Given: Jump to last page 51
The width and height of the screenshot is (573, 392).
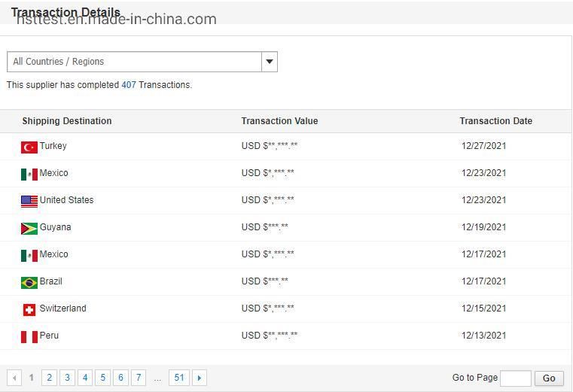Looking at the screenshot, I should point(179,378).
